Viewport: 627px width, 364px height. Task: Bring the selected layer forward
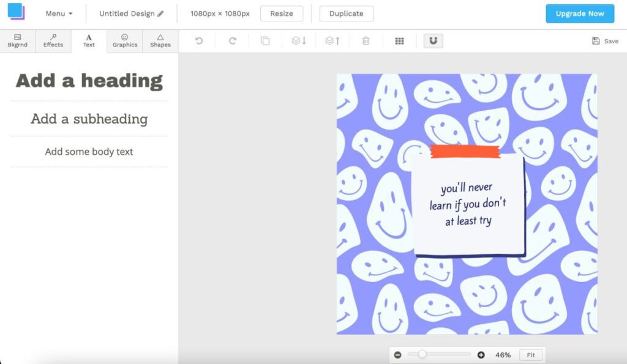334,41
